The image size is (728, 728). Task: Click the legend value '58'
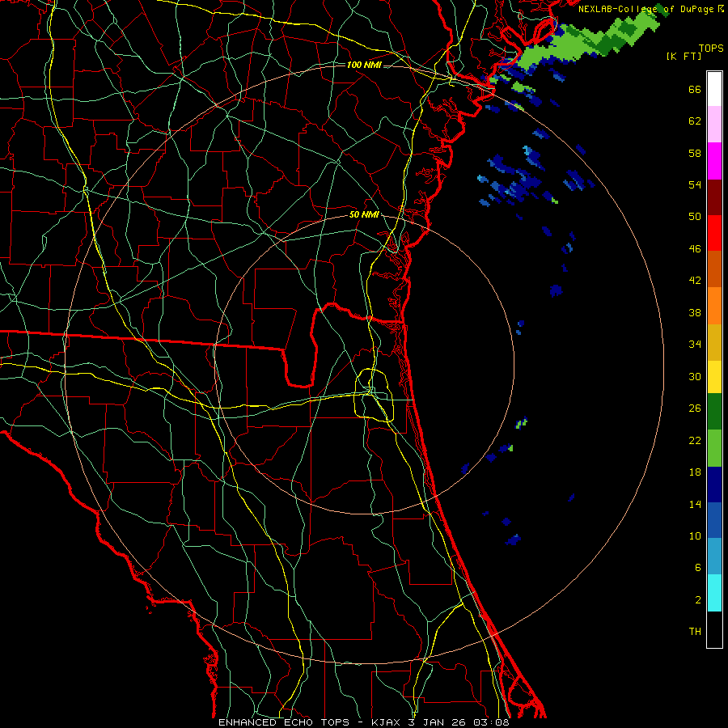tap(695, 153)
